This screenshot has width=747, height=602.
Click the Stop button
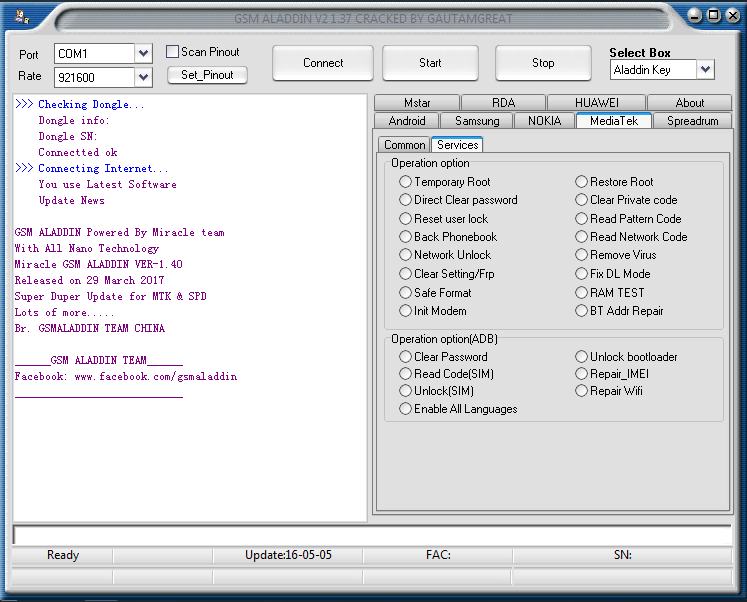coord(543,63)
